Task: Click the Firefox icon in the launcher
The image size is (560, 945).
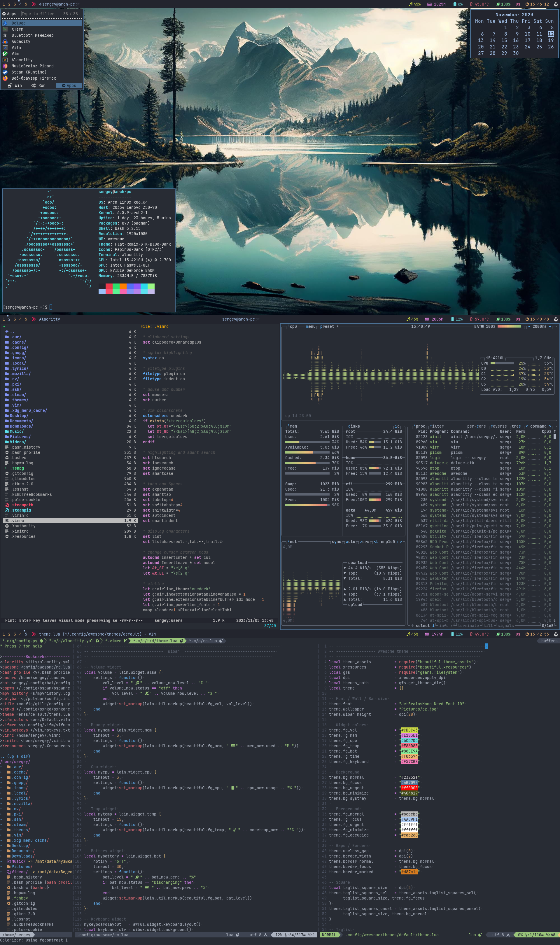Action: point(5,78)
